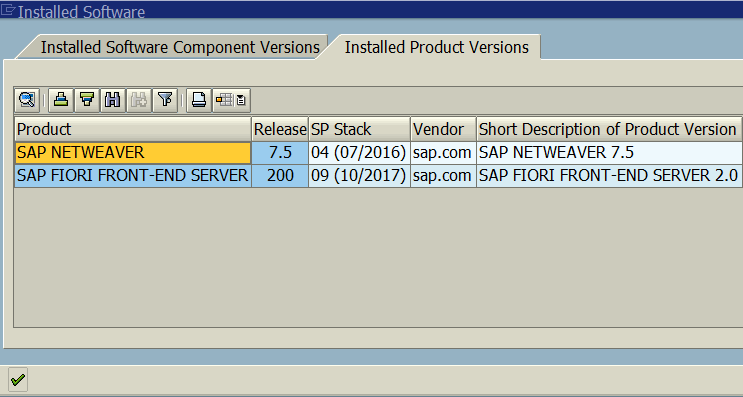The image size is (743, 397).
Task: Click the Release column header
Action: coord(280,129)
